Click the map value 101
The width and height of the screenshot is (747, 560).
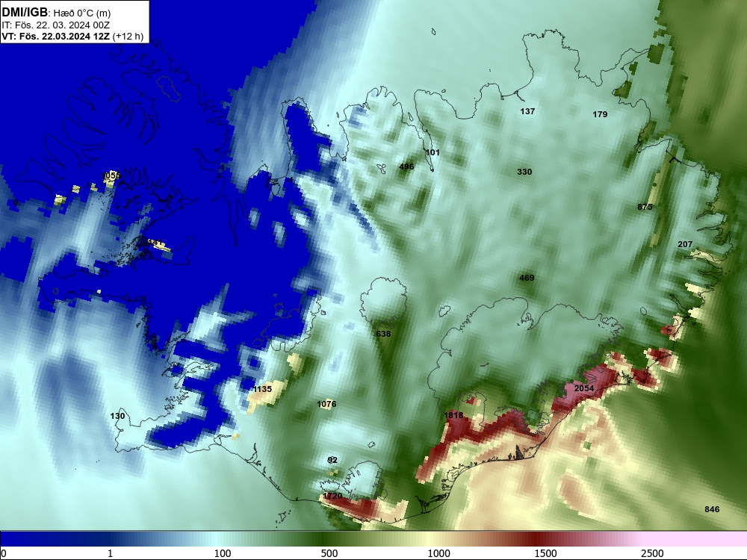432,152
